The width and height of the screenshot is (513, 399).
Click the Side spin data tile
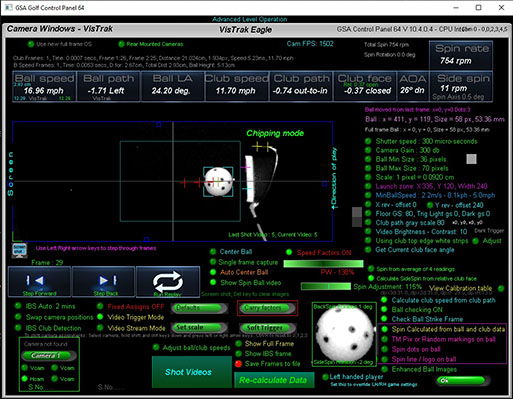pos(461,86)
